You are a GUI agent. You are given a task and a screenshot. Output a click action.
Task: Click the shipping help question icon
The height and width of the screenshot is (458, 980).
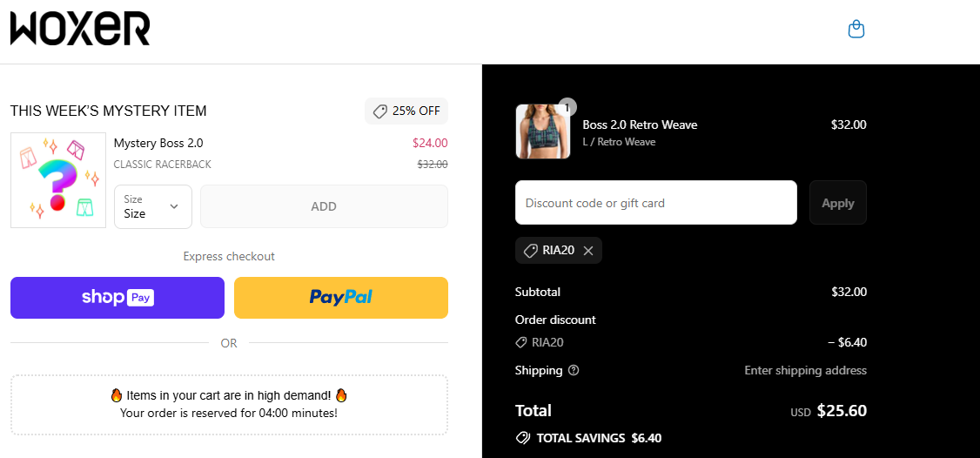[574, 370]
